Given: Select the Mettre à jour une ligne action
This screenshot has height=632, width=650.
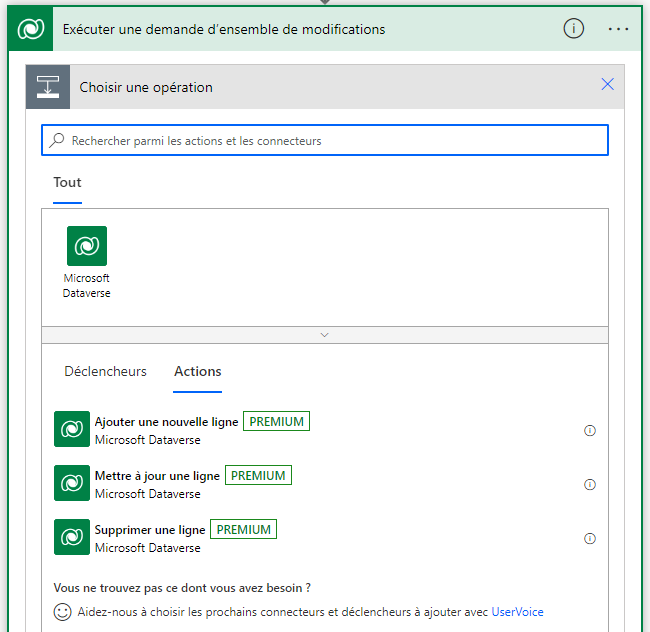Looking at the screenshot, I should 325,483.
